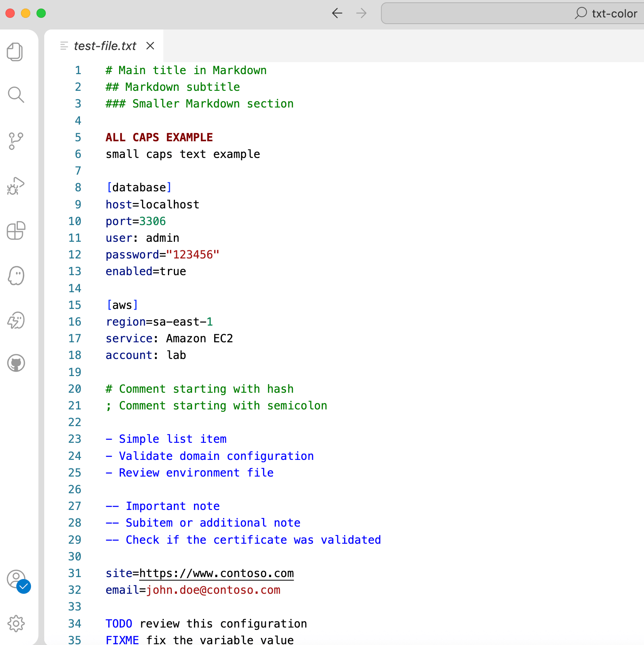Click on the port value 3306
This screenshot has height=645, width=644.
[x=152, y=221]
